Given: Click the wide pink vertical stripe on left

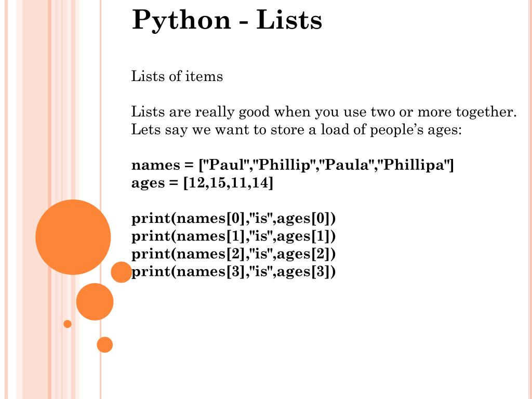Looking at the screenshot, I should (x=35, y=199).
